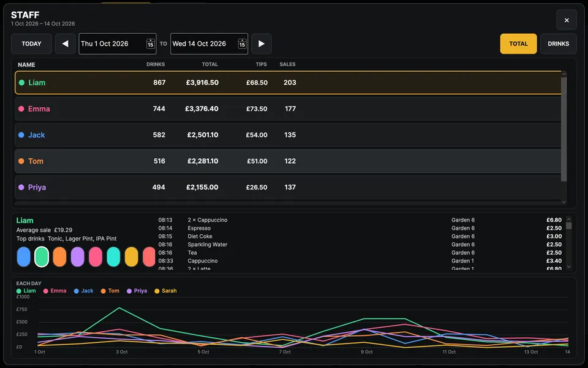
Task: Switch to TOTAL view
Action: (518, 44)
